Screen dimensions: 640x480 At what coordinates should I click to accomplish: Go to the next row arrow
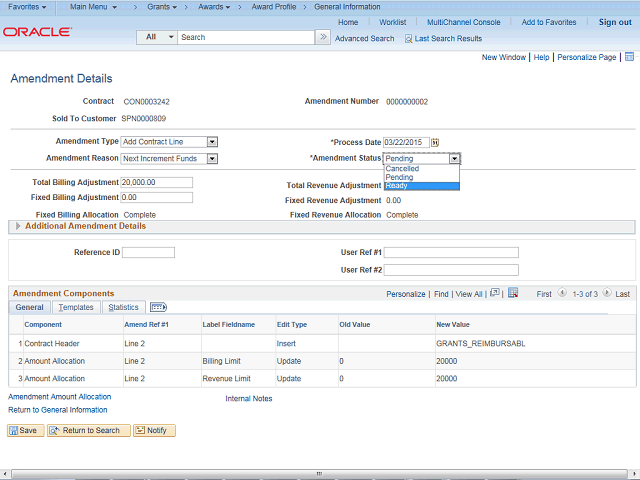(607, 294)
